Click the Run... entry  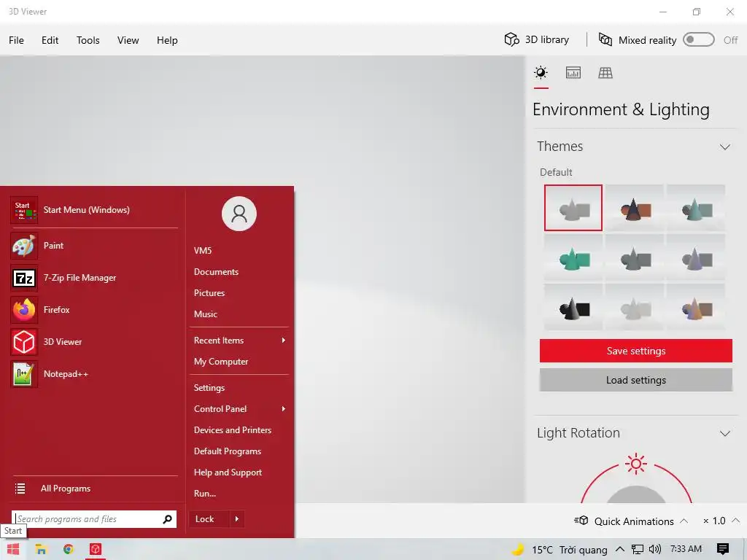tap(205, 494)
